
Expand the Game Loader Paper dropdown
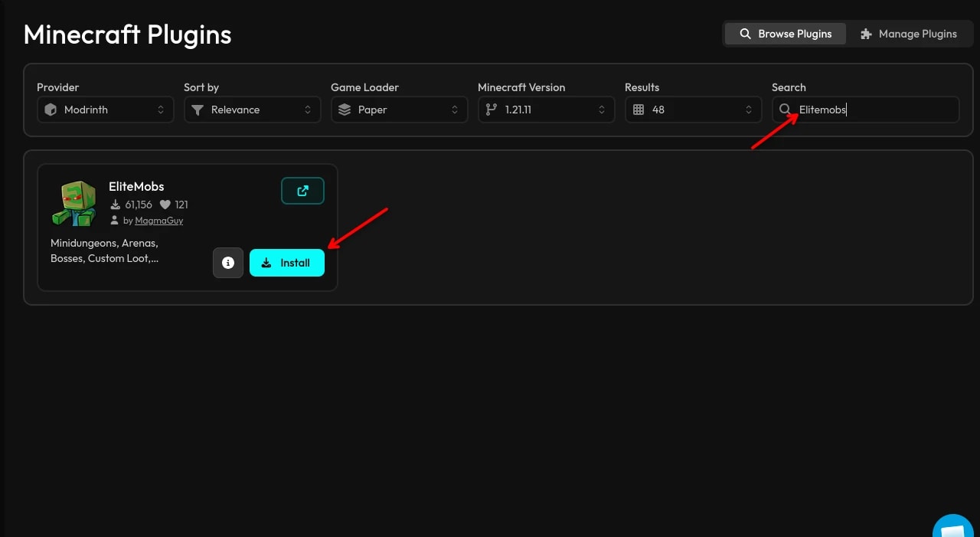pos(399,110)
